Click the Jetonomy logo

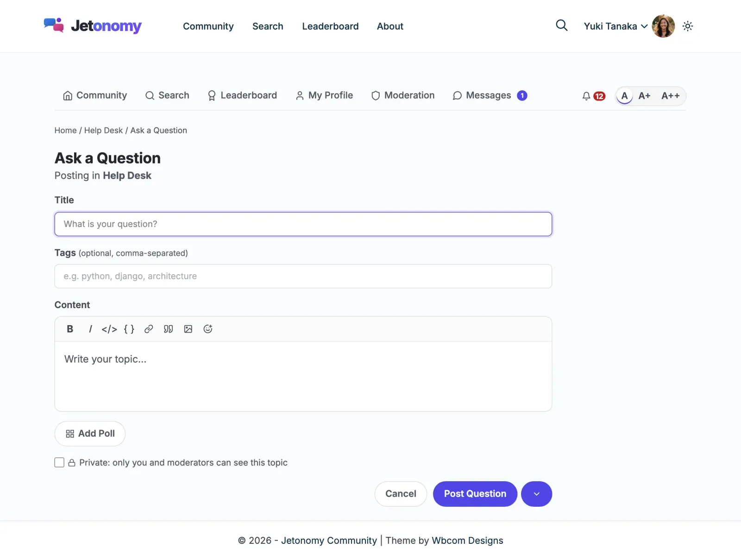[93, 26]
